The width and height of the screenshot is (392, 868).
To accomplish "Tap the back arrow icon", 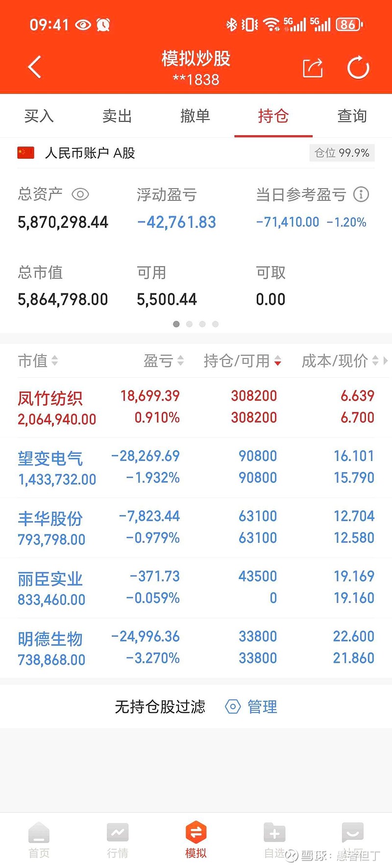I will pos(34,67).
